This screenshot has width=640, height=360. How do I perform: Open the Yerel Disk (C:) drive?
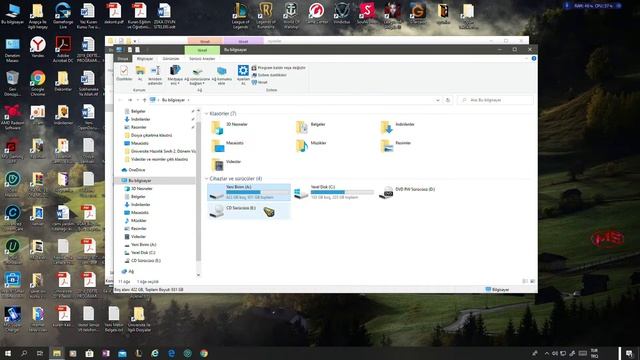[x=334, y=192]
